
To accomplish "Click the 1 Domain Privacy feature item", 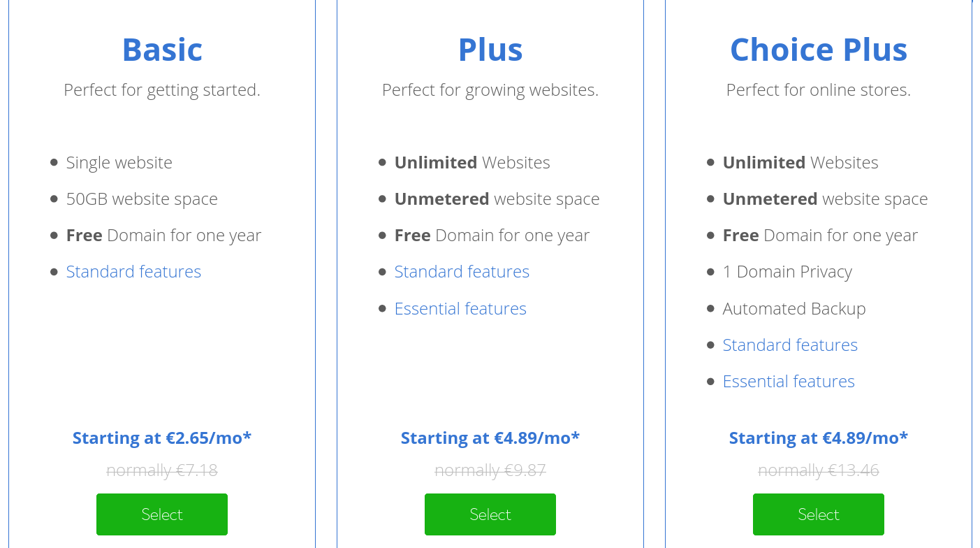I will tap(787, 272).
